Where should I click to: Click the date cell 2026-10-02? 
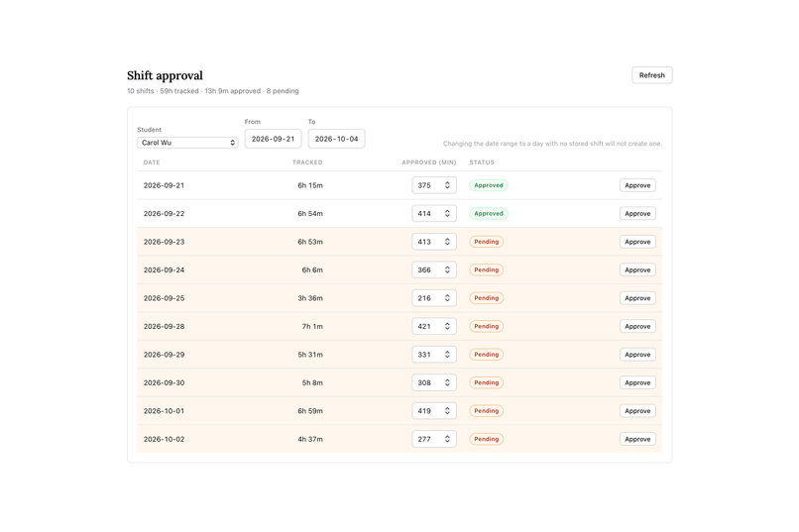pos(165,439)
